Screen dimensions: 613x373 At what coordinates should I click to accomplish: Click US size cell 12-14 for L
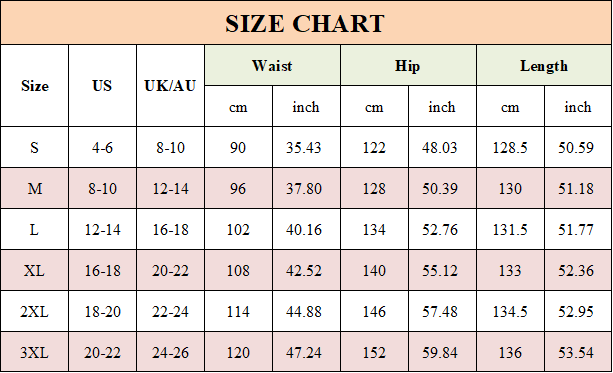click(102, 230)
